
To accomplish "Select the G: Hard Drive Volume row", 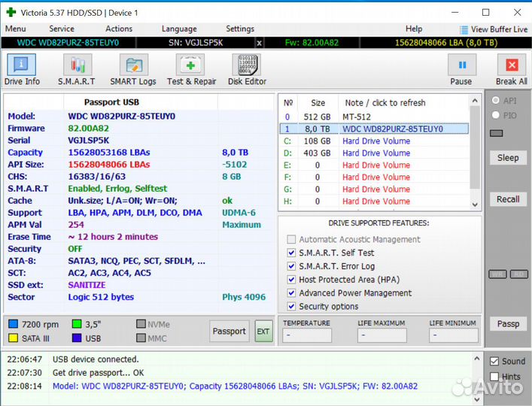I will point(374,189).
